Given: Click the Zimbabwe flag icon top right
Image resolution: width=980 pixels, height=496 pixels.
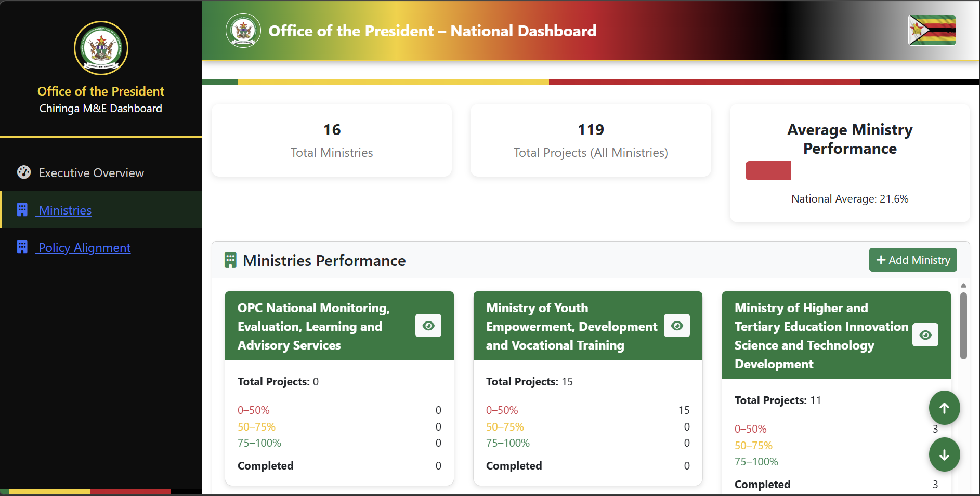Looking at the screenshot, I should [x=932, y=30].
